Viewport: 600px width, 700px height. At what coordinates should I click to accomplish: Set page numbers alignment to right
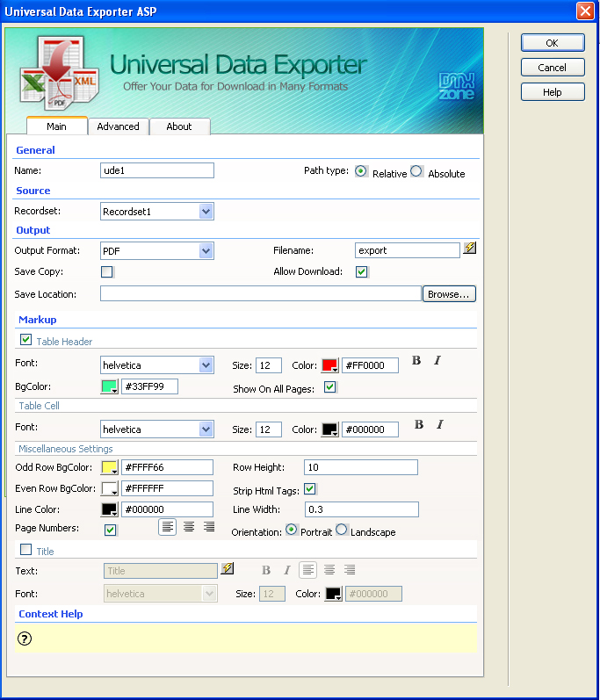coord(209,527)
